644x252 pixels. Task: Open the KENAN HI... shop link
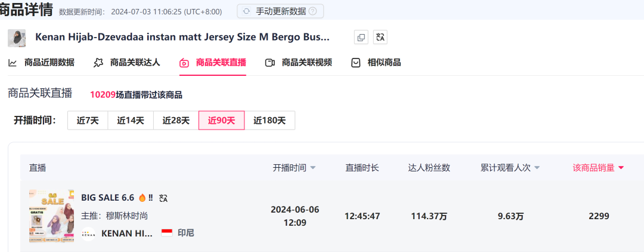coord(128,232)
